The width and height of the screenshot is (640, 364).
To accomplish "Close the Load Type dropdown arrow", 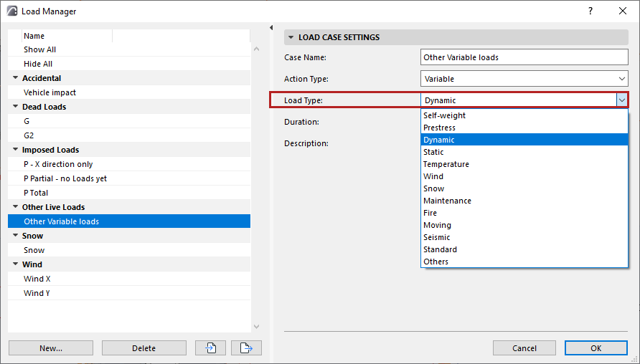I will 621,100.
